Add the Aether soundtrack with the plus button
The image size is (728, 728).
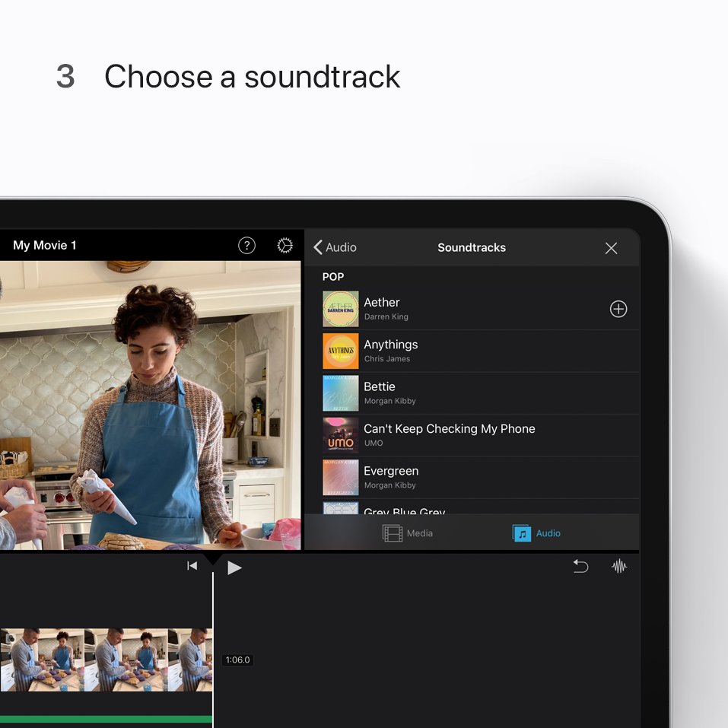coord(618,309)
